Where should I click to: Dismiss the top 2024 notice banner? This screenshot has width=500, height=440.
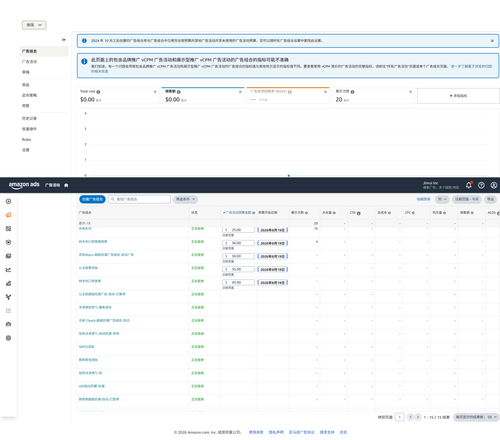492,41
